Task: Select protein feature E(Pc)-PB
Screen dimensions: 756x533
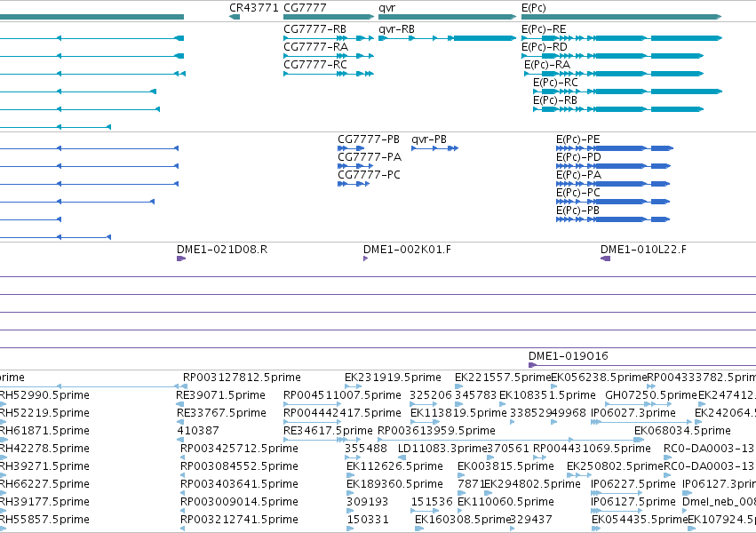Action: point(577,211)
